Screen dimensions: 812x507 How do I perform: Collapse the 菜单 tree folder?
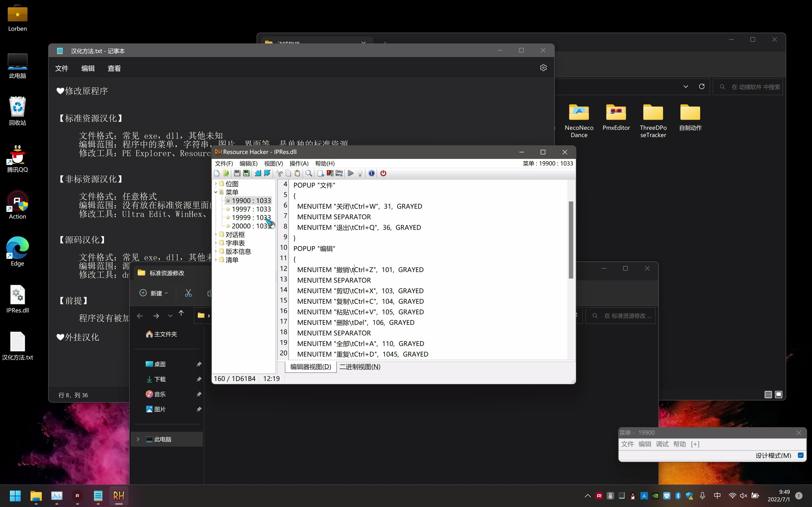coord(216,192)
